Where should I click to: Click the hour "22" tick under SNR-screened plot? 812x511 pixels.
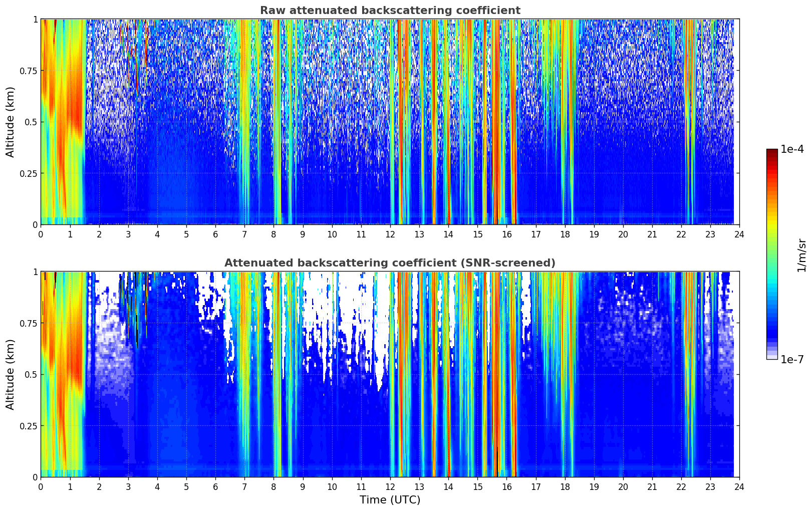681,486
